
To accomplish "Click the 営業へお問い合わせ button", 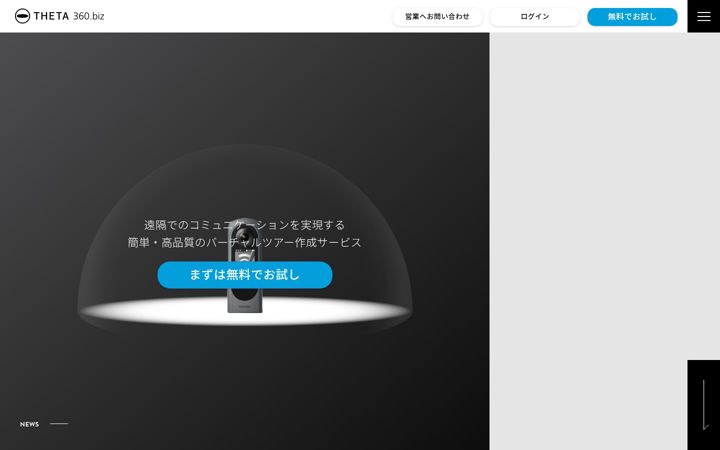I will 437,17.
